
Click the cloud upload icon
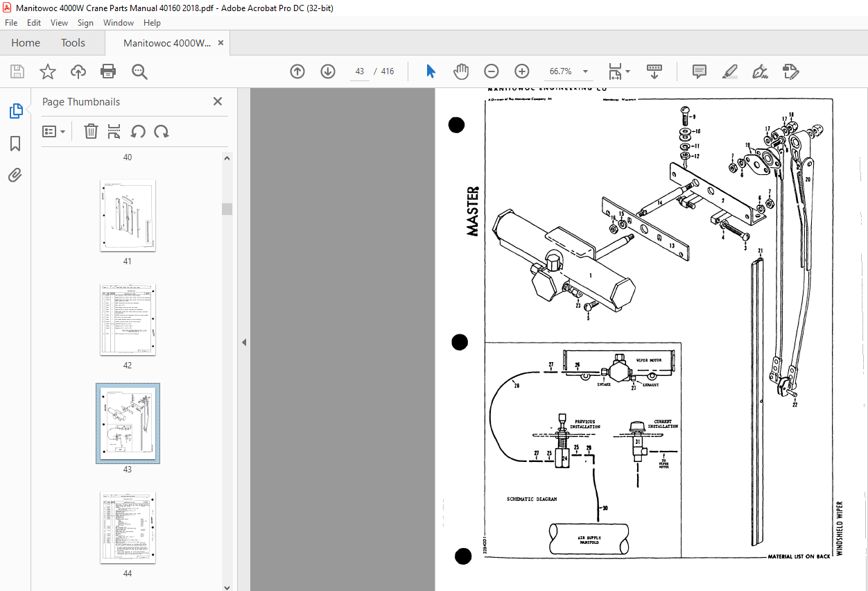(78, 71)
